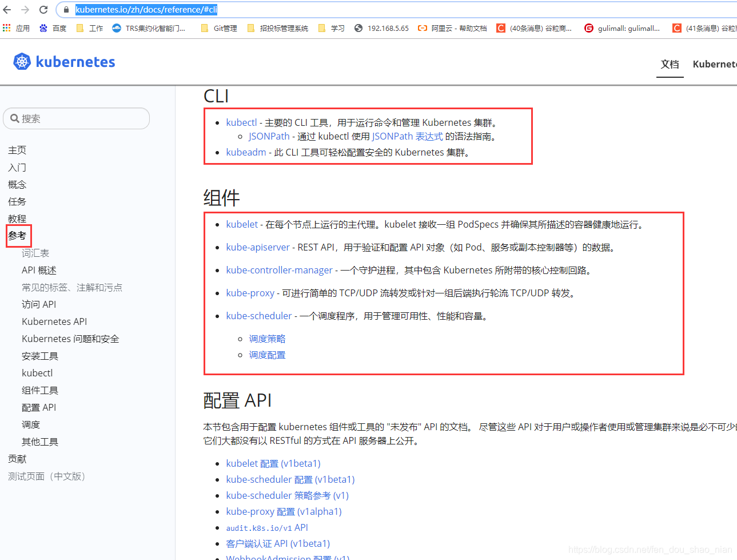Open Kubernetes API sidebar entry

pyautogui.click(x=54, y=321)
